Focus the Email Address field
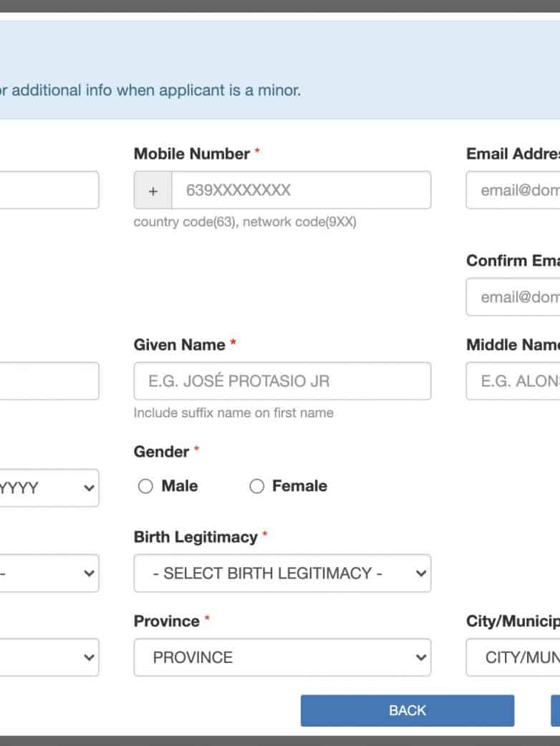Screen dimensions: 560x746 click(x=513, y=190)
